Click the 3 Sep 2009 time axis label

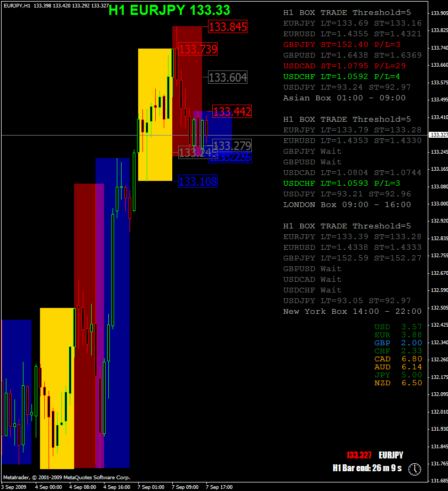point(14,487)
